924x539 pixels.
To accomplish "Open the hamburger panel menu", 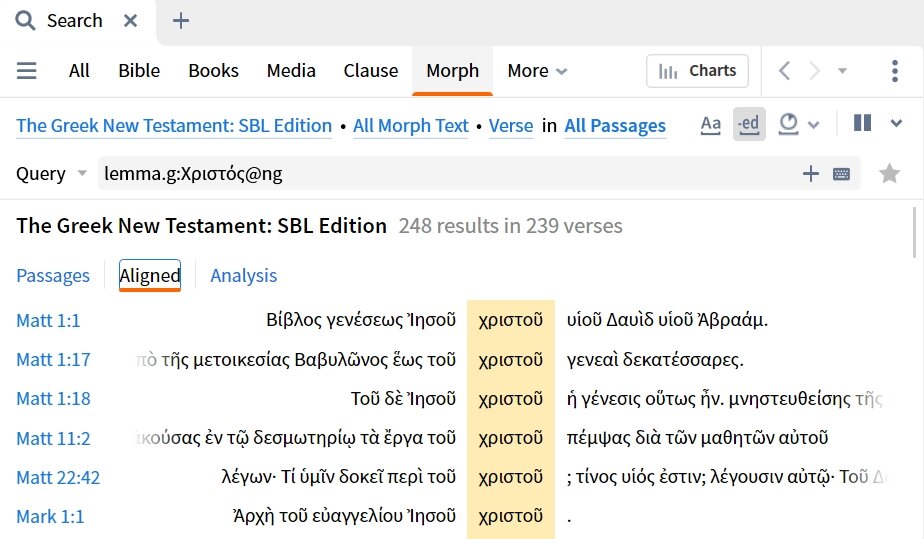I will tap(27, 71).
